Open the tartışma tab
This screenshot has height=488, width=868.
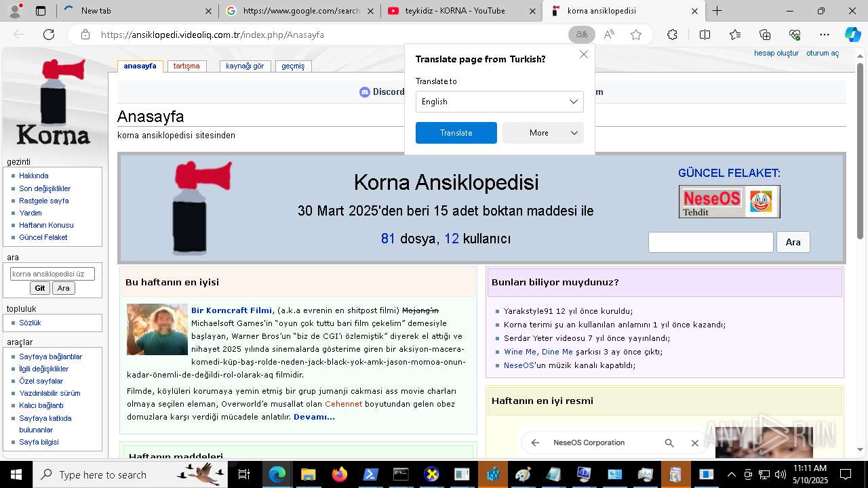(186, 66)
